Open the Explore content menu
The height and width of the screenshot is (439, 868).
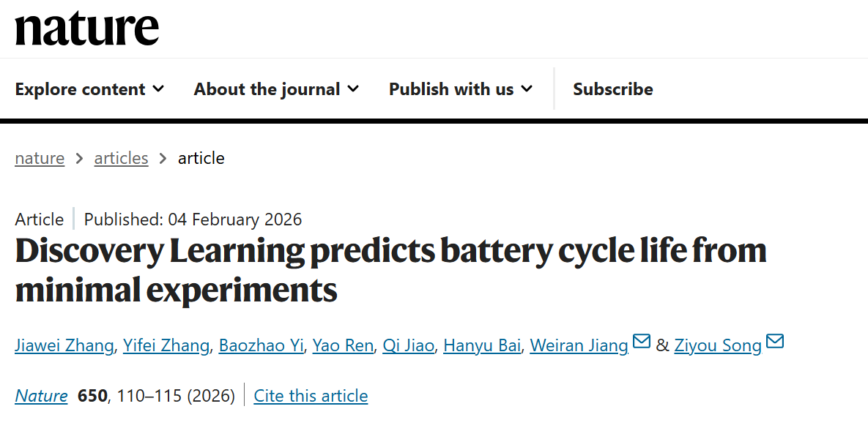point(81,89)
